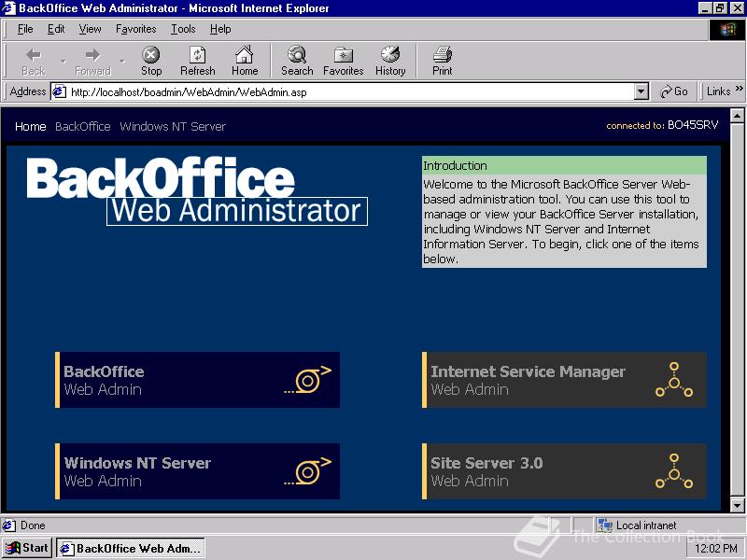Stop page loading with the Stop icon
The image size is (747, 560).
[x=151, y=55]
